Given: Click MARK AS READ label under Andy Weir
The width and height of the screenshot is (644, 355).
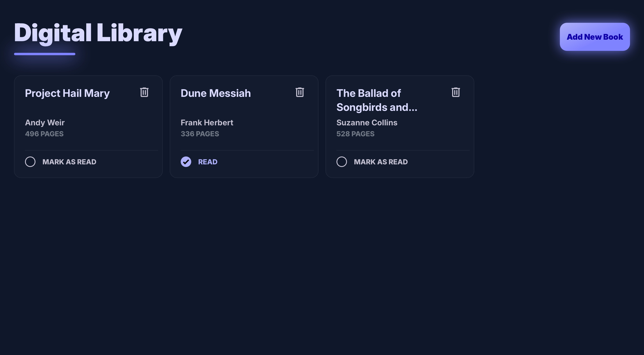Looking at the screenshot, I should [x=69, y=162].
